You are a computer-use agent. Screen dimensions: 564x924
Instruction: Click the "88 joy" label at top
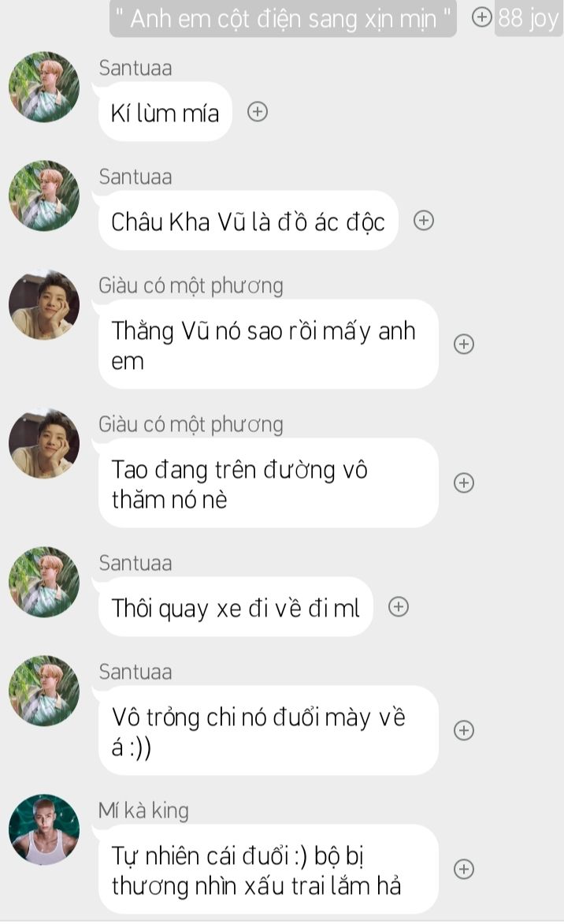tap(528, 18)
